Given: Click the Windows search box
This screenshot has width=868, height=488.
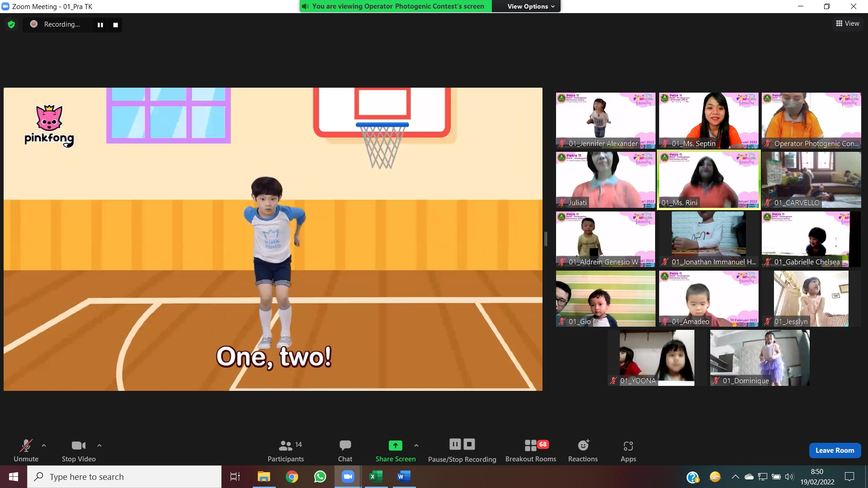Looking at the screenshot, I should coord(124,477).
